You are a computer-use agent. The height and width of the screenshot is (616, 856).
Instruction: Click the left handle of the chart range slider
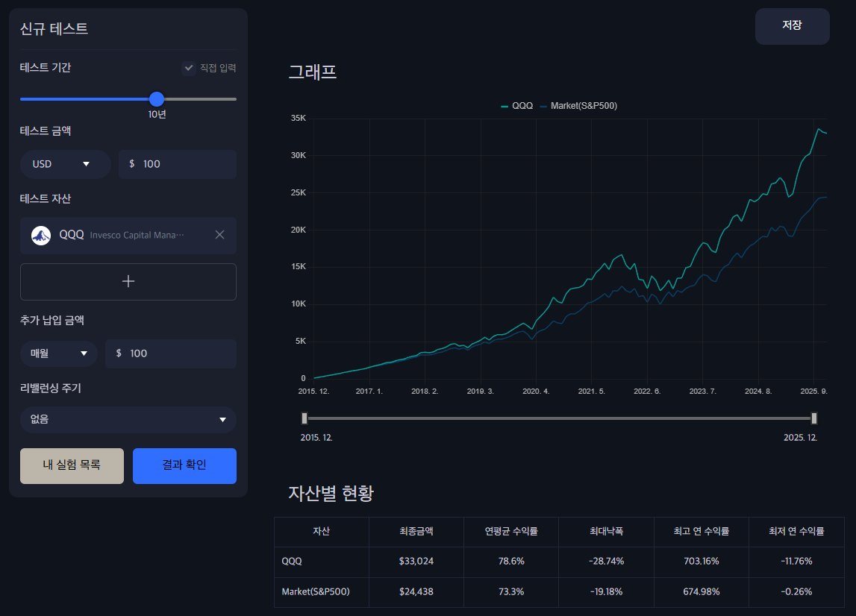click(304, 418)
